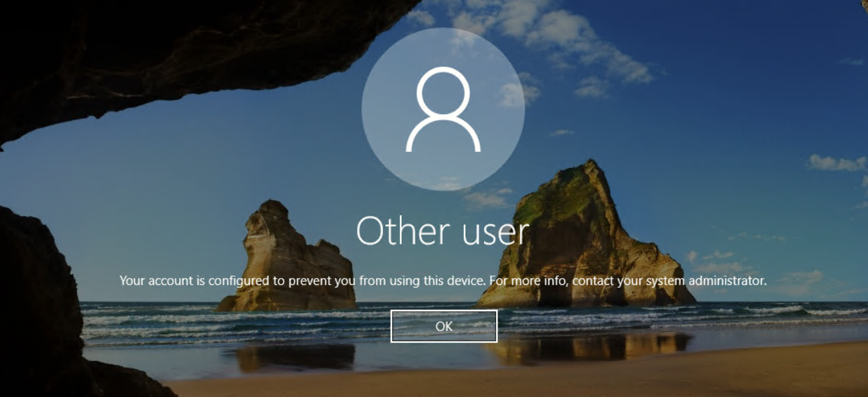The height and width of the screenshot is (397, 868).
Task: Select the "Other user" heading text
Action: tap(443, 231)
